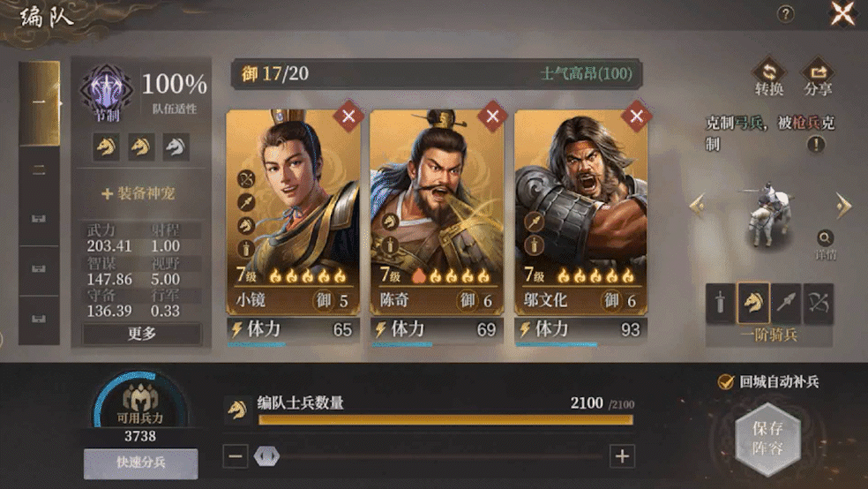Select the bow archer troop type icon
Screen dimensions: 868x489
click(x=819, y=303)
